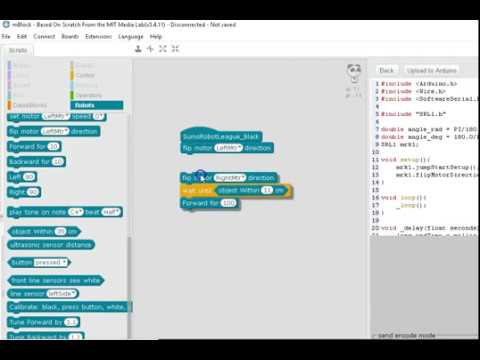
Task: Click the panda sprite thumbnail in script area
Action: [354, 73]
